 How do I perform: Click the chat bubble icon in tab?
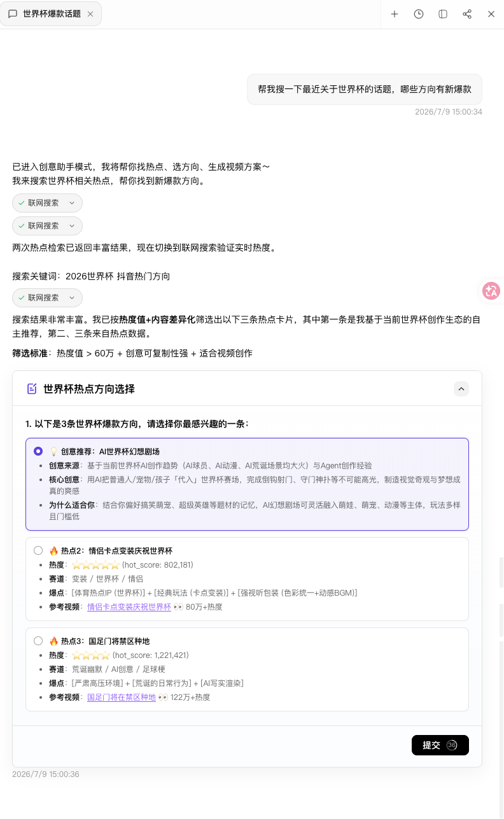(13, 14)
